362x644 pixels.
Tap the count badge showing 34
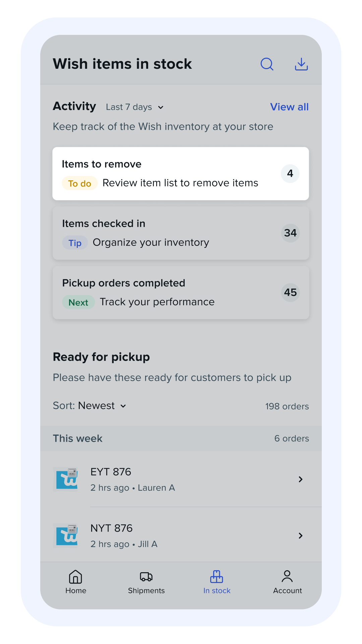(290, 233)
